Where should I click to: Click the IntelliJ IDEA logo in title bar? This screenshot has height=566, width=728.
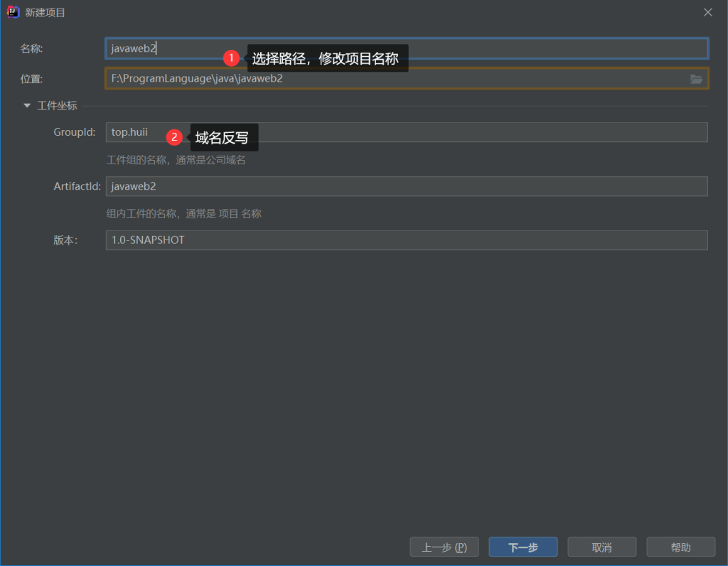(13, 12)
